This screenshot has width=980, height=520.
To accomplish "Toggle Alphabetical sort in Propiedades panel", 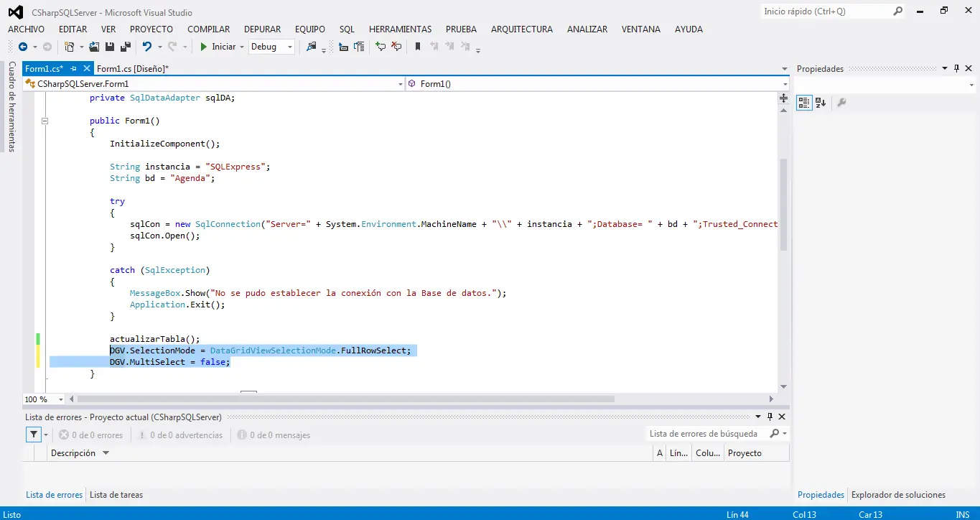I will coord(821,103).
